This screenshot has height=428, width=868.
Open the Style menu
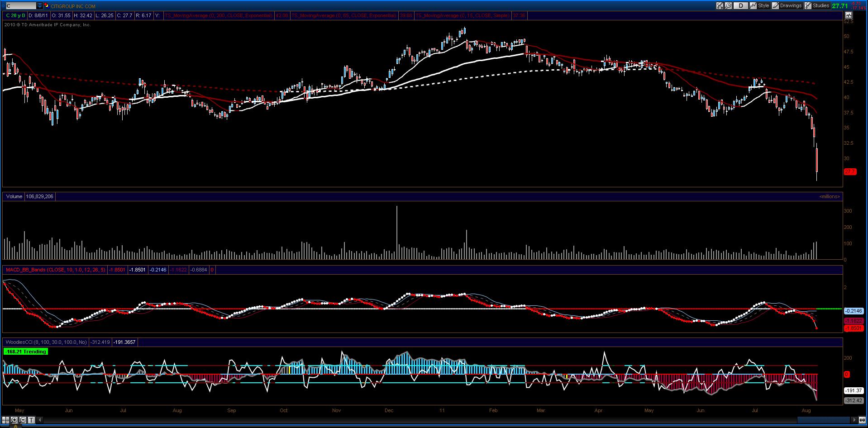click(x=759, y=6)
